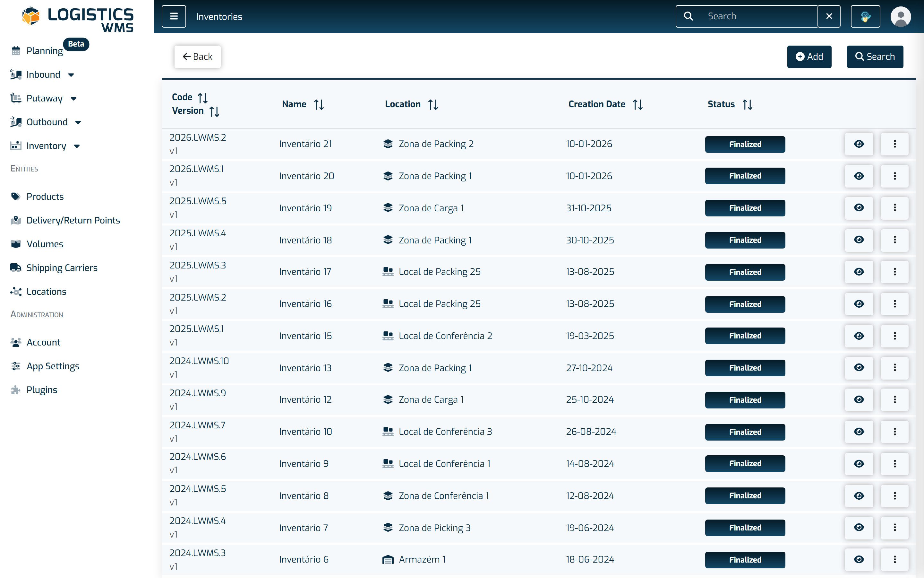This screenshot has height=578, width=924.
Task: Open more options for Inventário 10
Action: [x=894, y=432]
